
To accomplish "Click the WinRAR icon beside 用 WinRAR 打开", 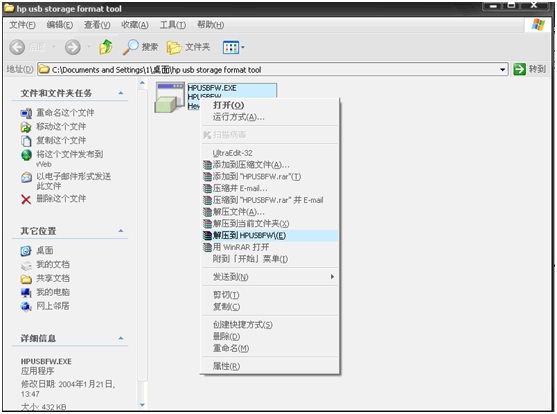I will click(x=207, y=247).
